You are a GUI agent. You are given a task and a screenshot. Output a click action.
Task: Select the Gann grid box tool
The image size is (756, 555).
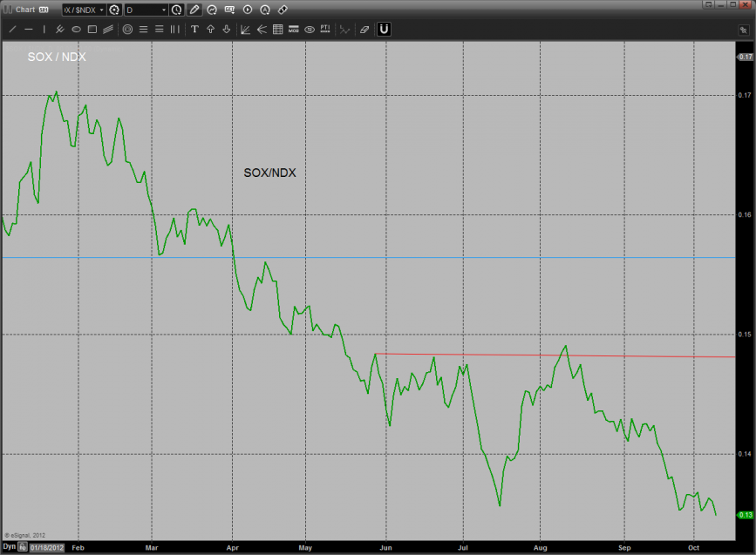[x=277, y=30]
